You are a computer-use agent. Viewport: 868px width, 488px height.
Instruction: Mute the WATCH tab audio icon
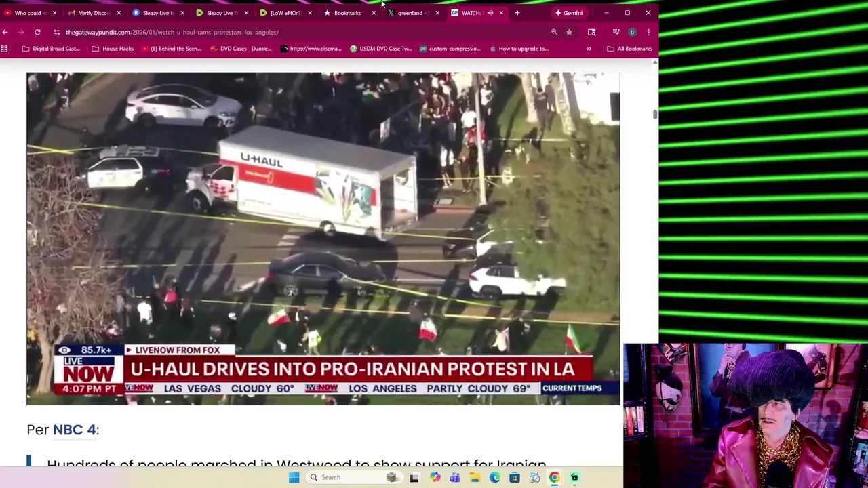pos(490,13)
